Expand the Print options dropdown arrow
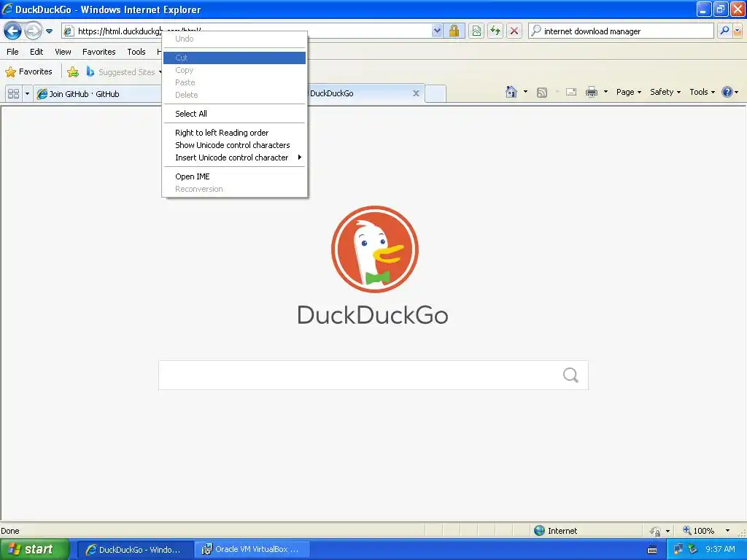This screenshot has width=747, height=560. tap(605, 92)
